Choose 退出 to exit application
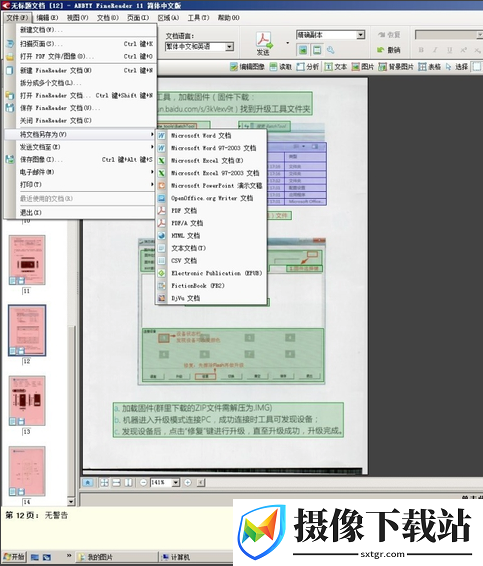Viewport: 483px width, 566px height. (x=80, y=212)
